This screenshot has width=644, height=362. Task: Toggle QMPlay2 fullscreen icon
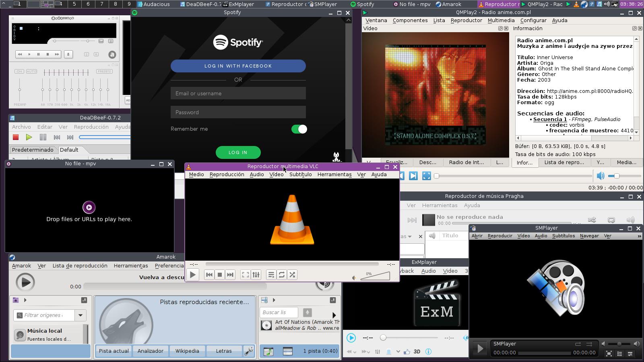pos(427,176)
